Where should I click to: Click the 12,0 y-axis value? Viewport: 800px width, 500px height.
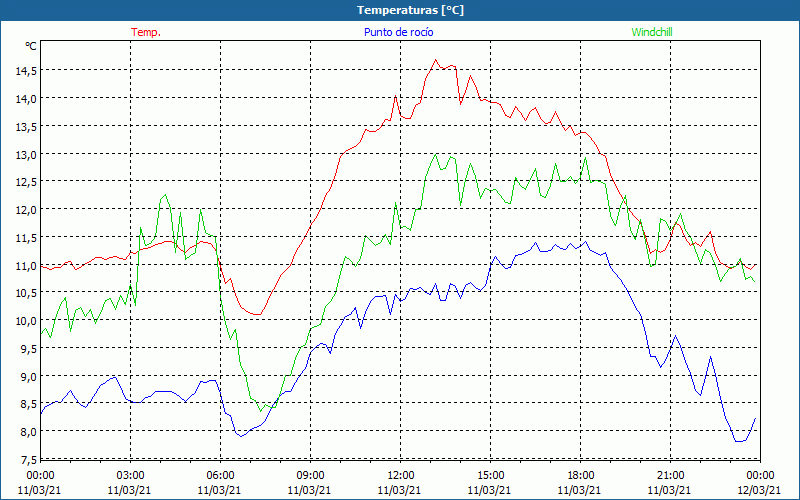26,210
